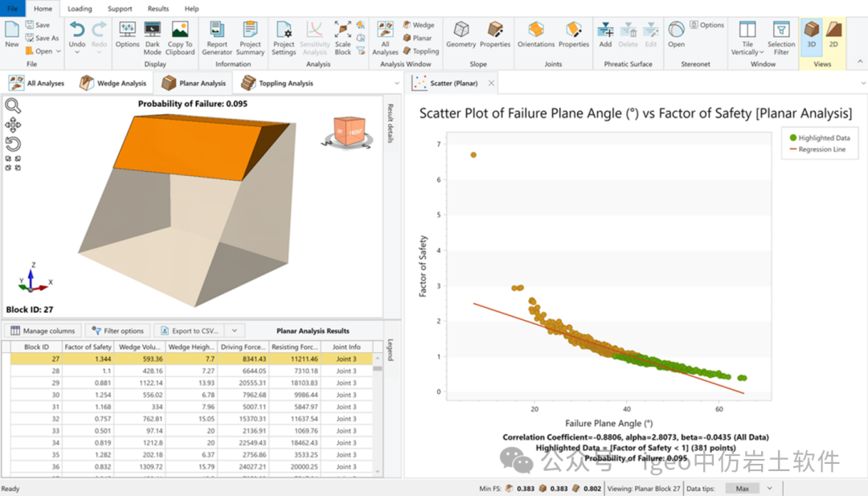Viewport: 868px width, 496px height.
Task: Sort by Block ID column header
Action: point(36,346)
